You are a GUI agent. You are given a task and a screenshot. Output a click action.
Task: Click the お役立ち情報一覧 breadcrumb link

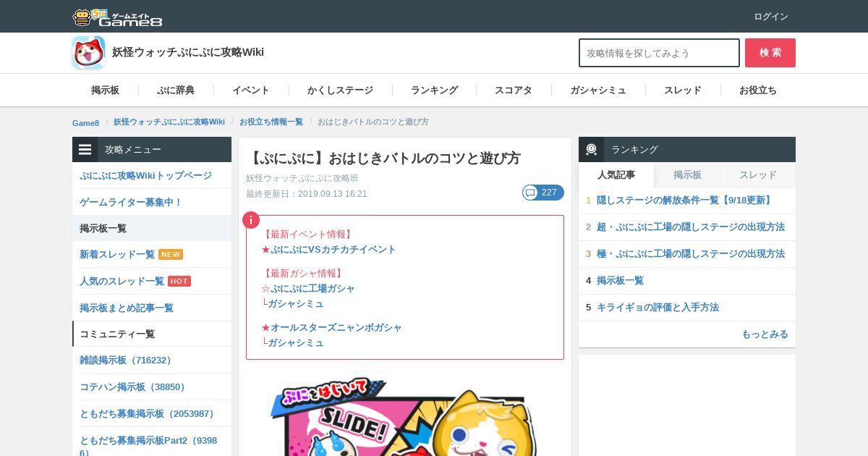271,122
